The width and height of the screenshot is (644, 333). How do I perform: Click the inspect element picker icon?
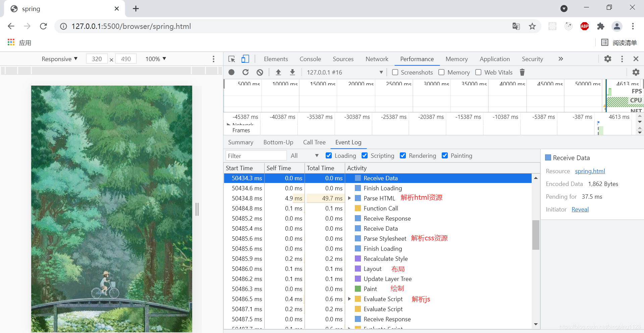point(232,59)
